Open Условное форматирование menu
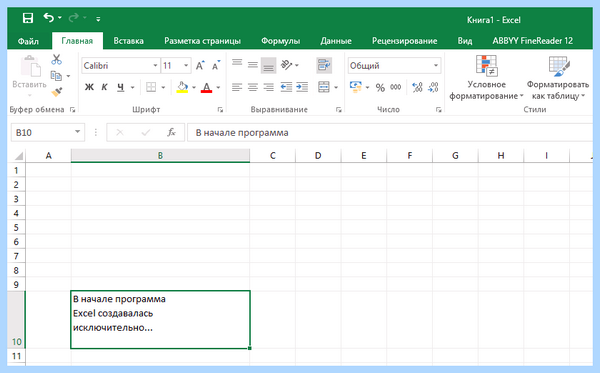This screenshot has height=373, width=600. (x=486, y=78)
